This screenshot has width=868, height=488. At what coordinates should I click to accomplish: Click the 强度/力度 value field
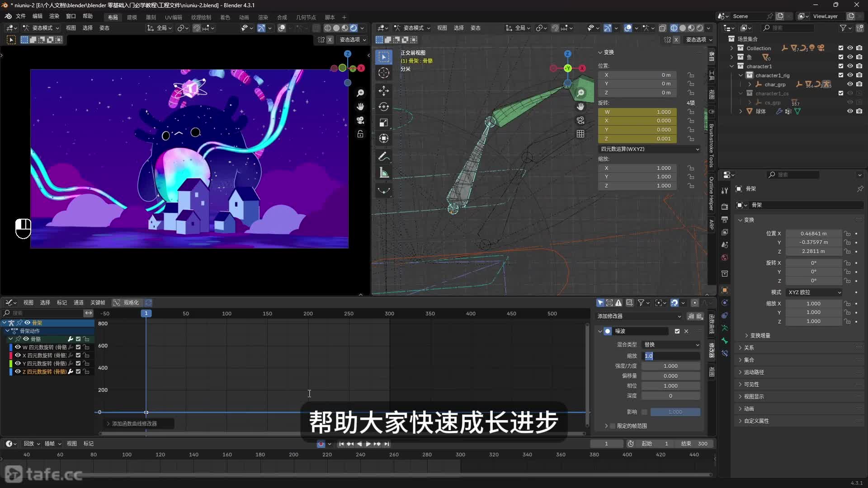671,366
